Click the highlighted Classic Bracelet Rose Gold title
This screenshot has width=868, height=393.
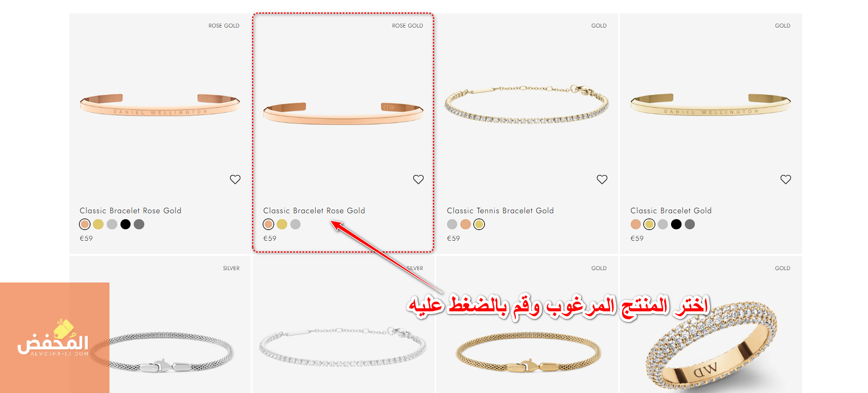click(314, 210)
